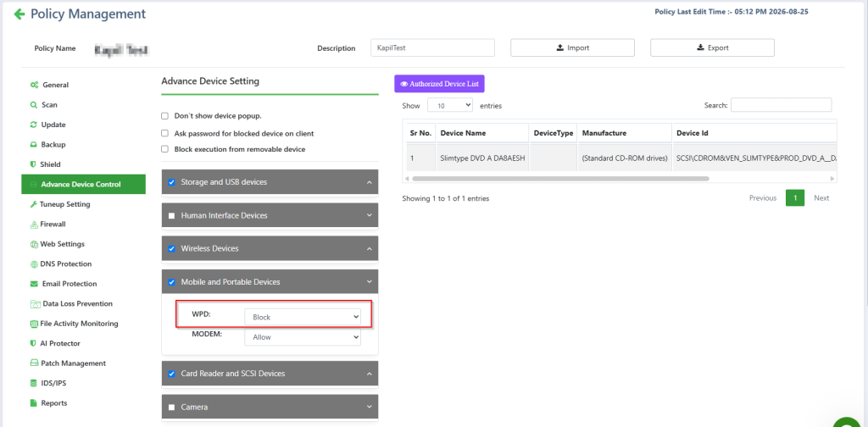Open the WPD dropdown

coord(303,318)
